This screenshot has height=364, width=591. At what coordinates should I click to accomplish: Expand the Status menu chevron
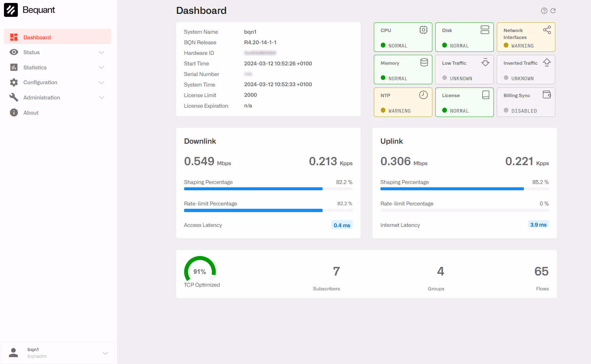click(101, 53)
